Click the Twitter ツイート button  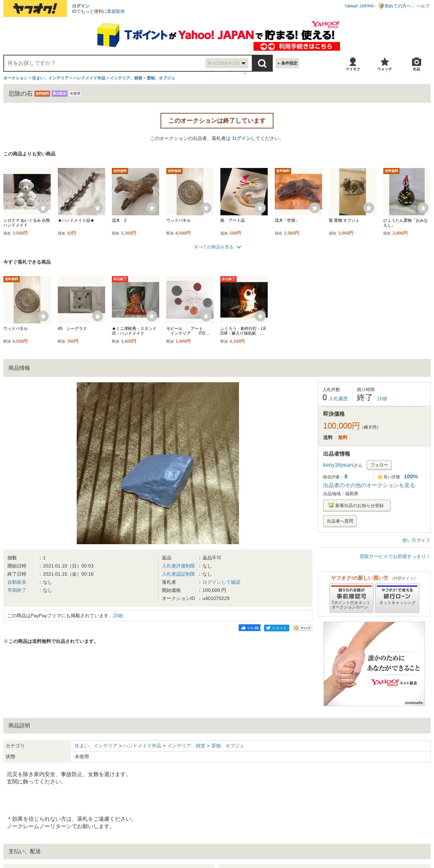276,628
